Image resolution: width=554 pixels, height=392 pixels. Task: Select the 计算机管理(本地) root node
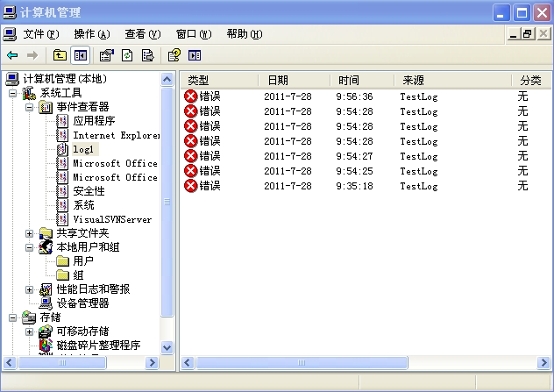coord(64,79)
